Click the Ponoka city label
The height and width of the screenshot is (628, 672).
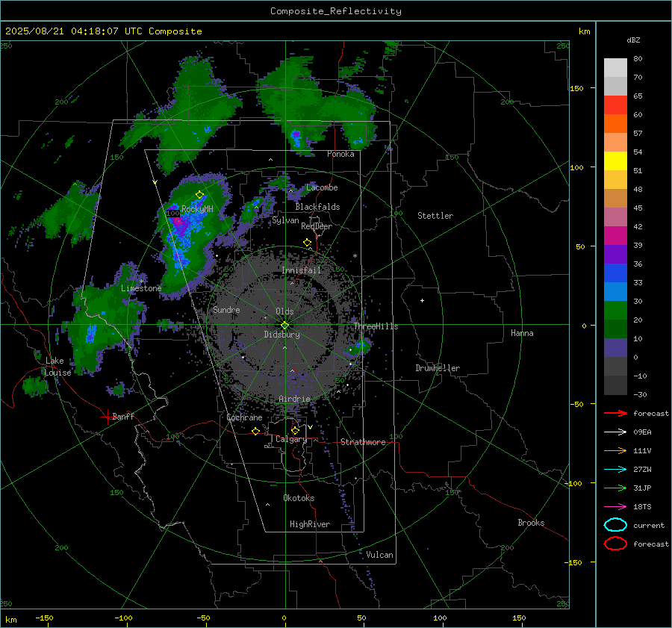(x=340, y=154)
